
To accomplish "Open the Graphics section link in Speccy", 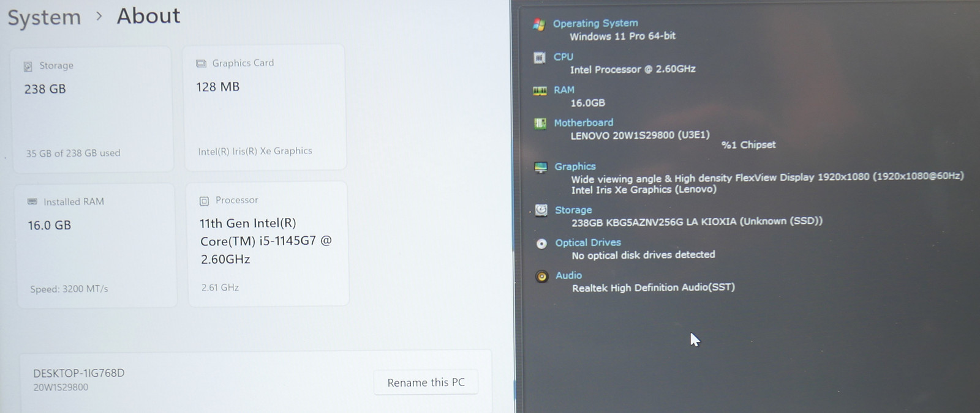I will coord(575,166).
